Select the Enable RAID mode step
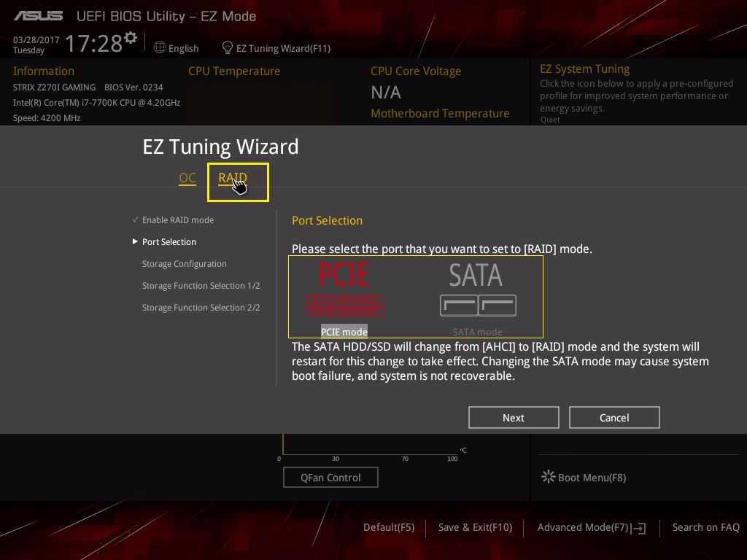The height and width of the screenshot is (560, 747). [178, 220]
